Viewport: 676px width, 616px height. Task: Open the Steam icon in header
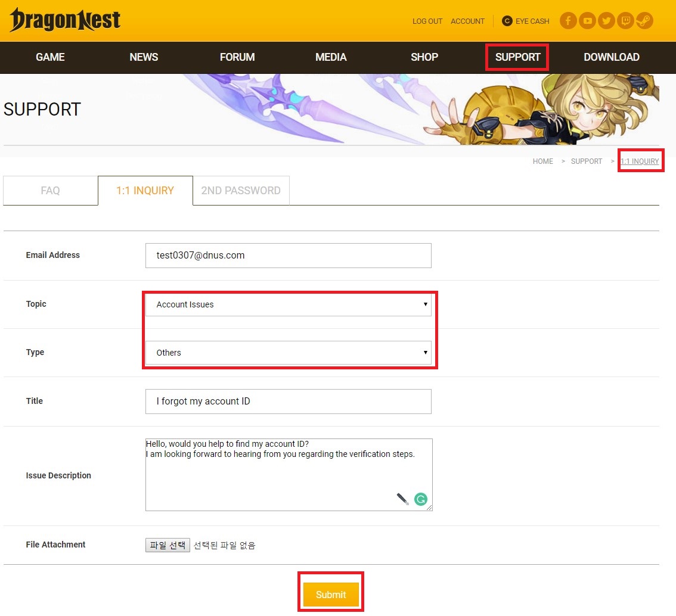[x=644, y=21]
